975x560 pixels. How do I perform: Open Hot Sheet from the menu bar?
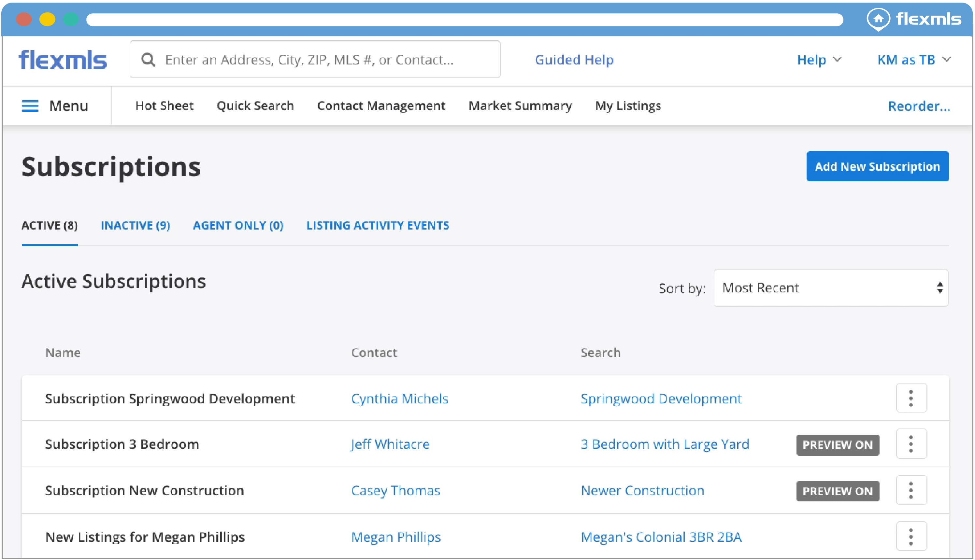click(x=164, y=106)
